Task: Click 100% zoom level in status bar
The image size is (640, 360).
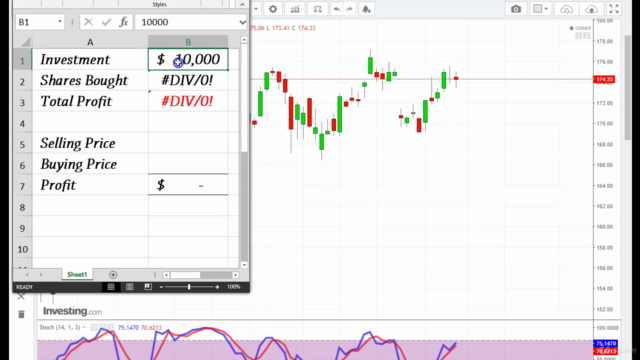Action: click(x=233, y=287)
